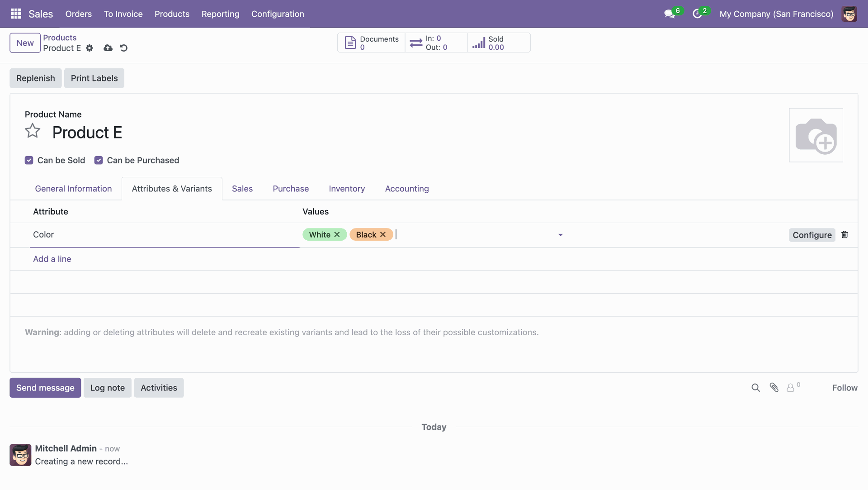Image resolution: width=868 pixels, height=490 pixels.
Task: Open the apps grid menu icon
Action: click(16, 14)
